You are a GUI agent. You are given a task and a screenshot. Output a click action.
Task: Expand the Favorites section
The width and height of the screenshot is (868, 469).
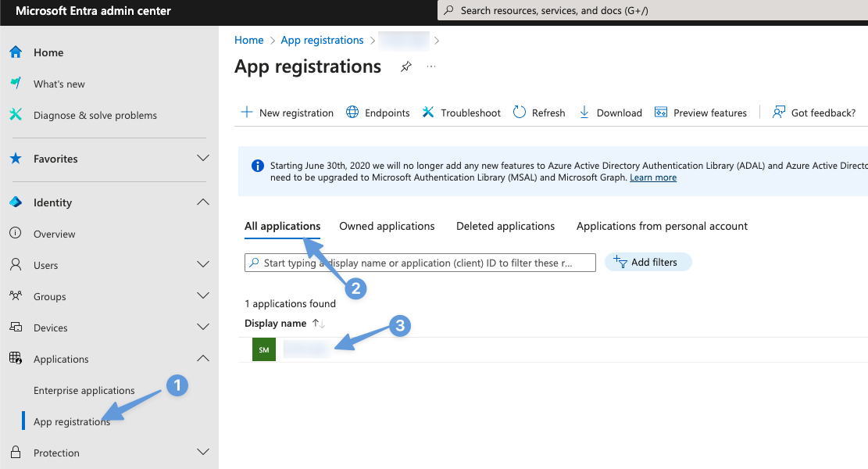203,159
